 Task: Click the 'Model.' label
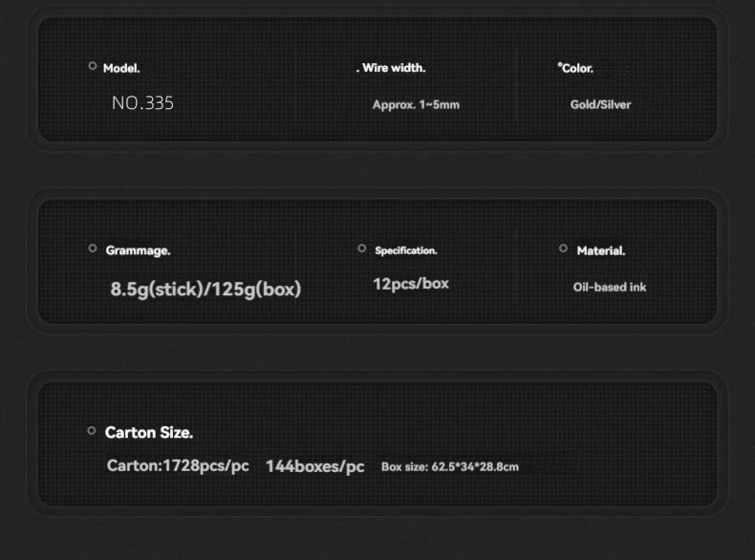coord(121,69)
